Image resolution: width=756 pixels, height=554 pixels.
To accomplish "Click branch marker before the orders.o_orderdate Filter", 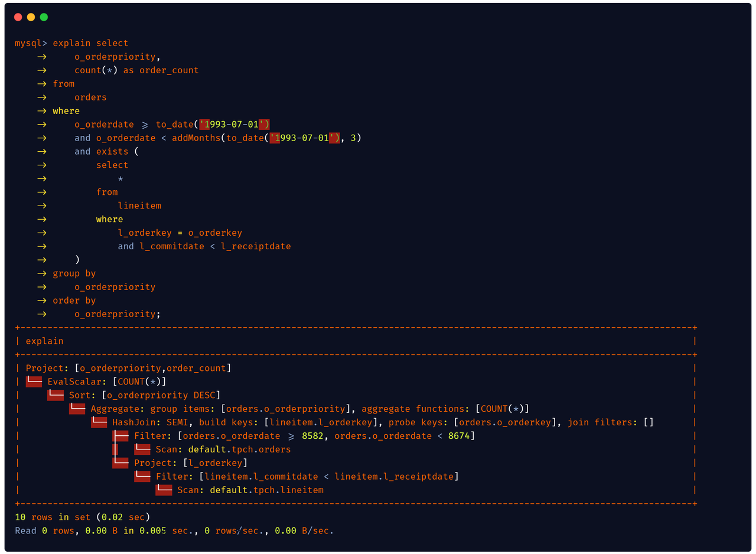I will coord(120,436).
